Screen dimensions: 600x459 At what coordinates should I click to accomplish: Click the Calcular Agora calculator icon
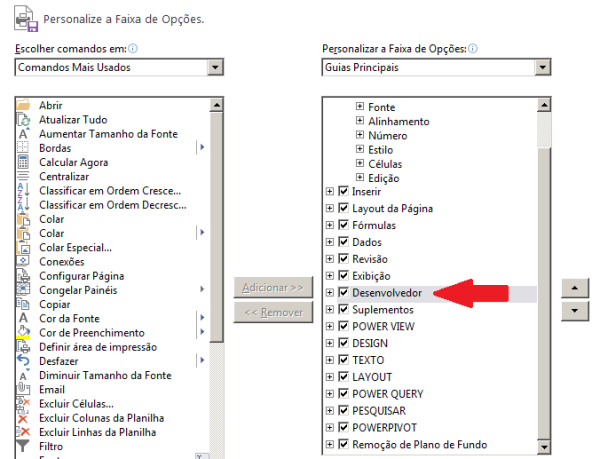23,162
